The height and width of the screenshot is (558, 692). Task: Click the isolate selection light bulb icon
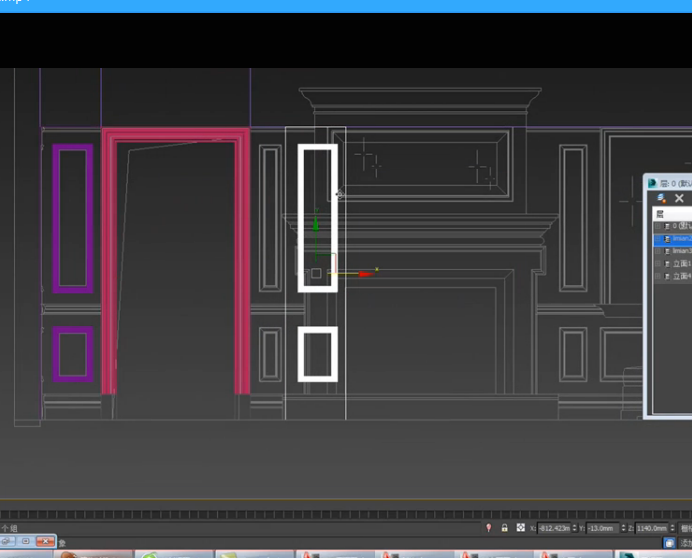pyautogui.click(x=488, y=528)
